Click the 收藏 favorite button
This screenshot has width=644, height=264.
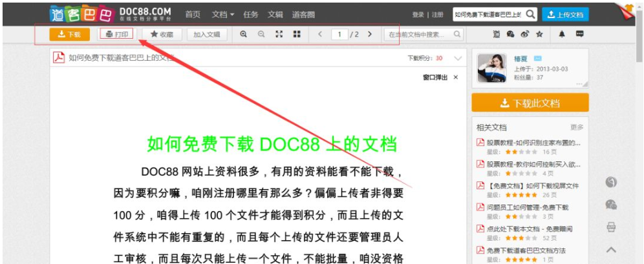[162, 34]
